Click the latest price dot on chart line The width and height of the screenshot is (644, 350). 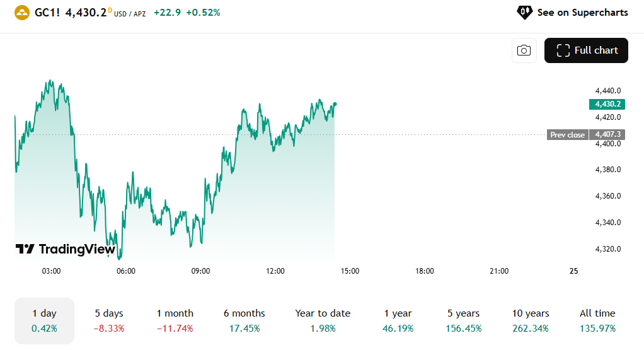[x=335, y=104]
